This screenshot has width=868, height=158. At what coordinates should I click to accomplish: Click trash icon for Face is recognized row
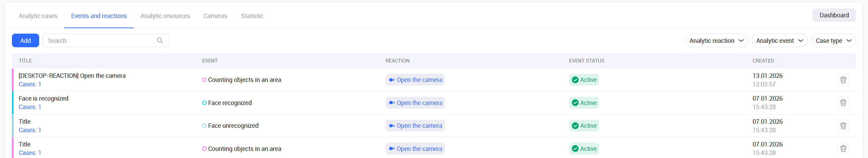point(843,103)
